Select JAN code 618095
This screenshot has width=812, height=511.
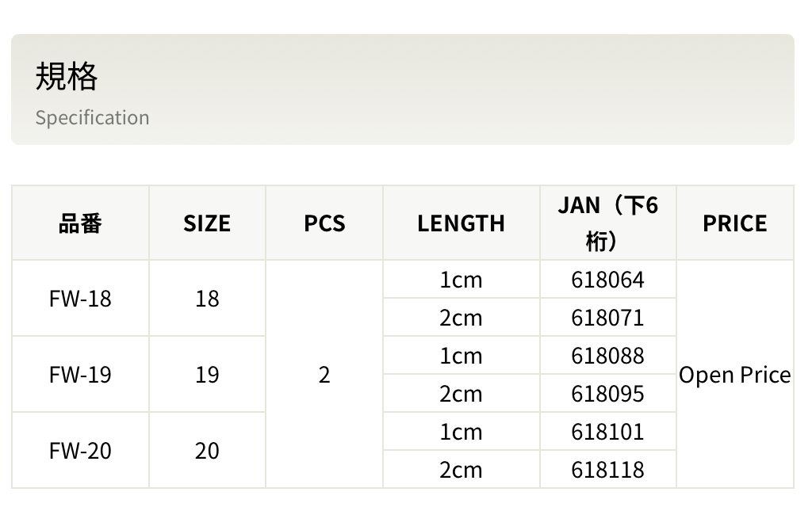tap(607, 394)
